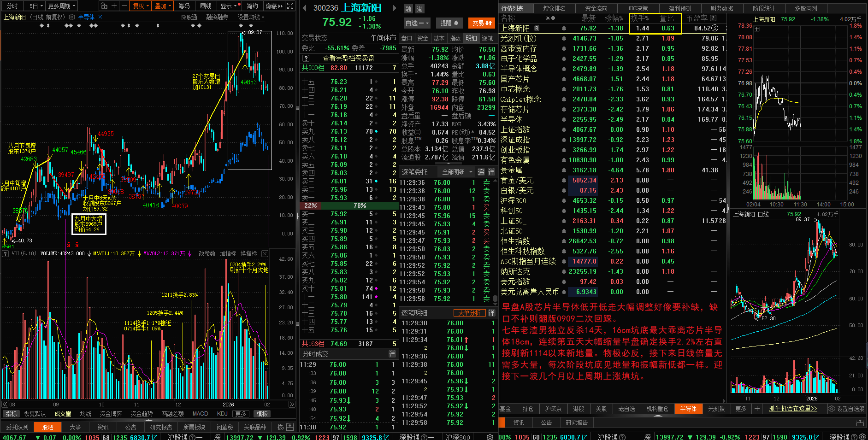Click the 提醒 bell alert button
The width and height of the screenshot is (868, 440).
pos(449,23)
